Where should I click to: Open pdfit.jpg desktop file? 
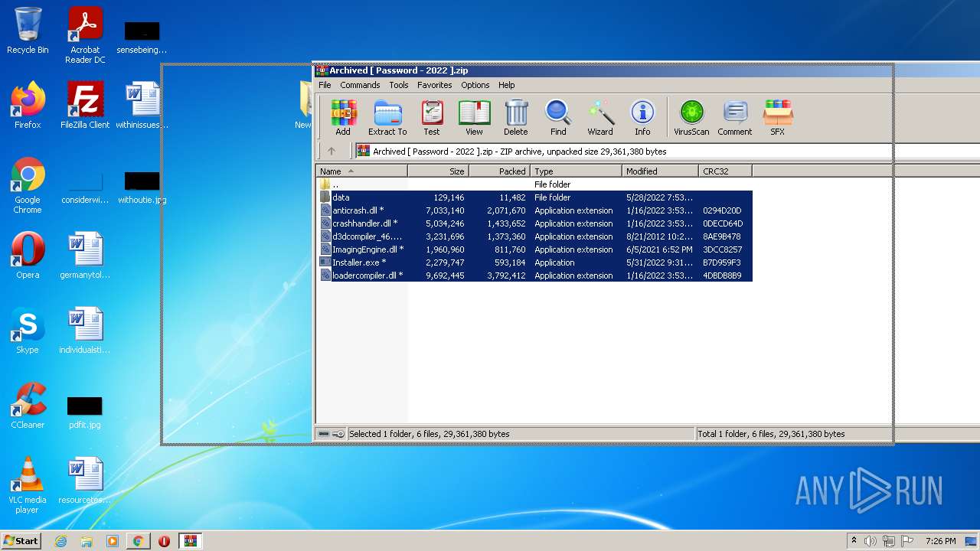click(x=85, y=412)
